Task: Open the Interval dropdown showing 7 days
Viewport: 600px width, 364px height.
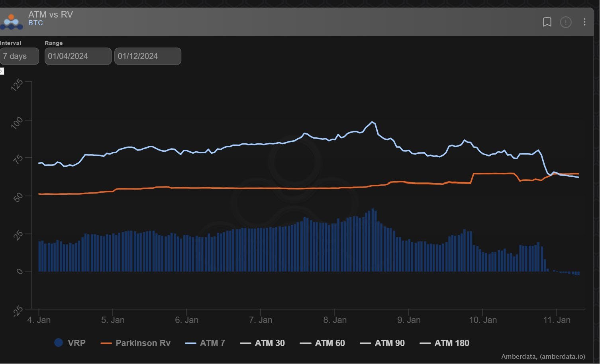Action: (x=19, y=56)
